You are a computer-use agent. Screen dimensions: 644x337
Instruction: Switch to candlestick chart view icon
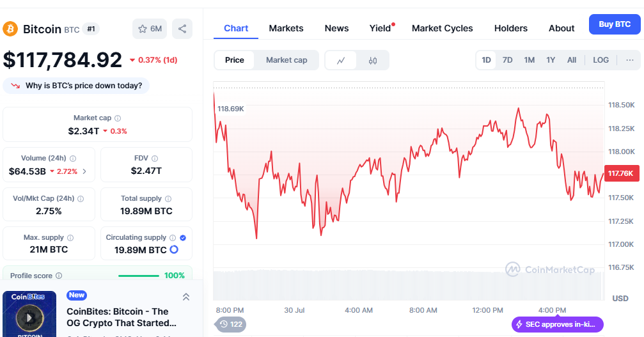373,60
